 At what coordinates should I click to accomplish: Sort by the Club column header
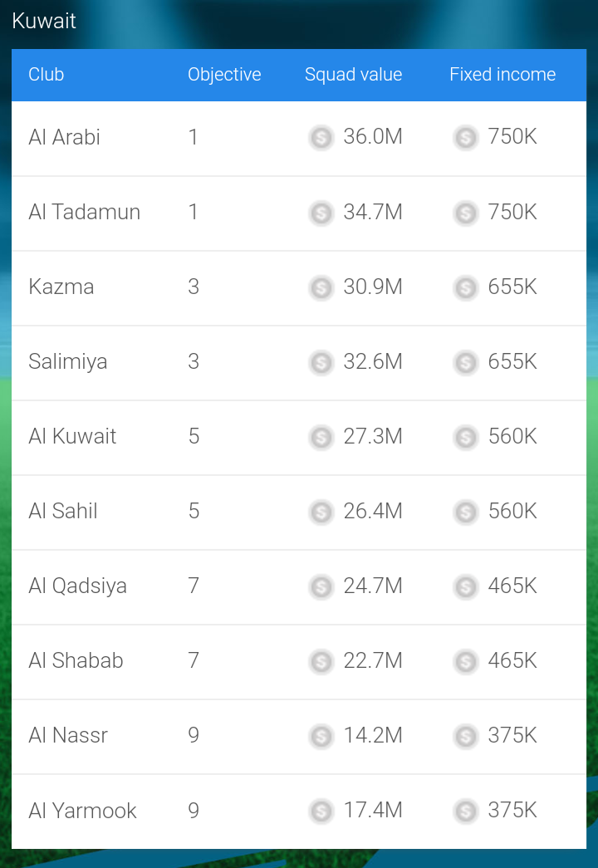tap(47, 74)
